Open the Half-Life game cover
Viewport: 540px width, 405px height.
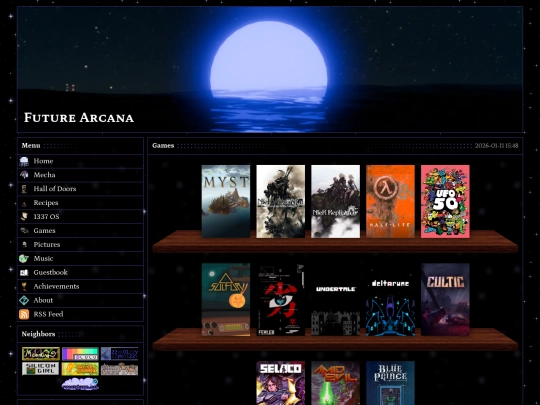391,201
